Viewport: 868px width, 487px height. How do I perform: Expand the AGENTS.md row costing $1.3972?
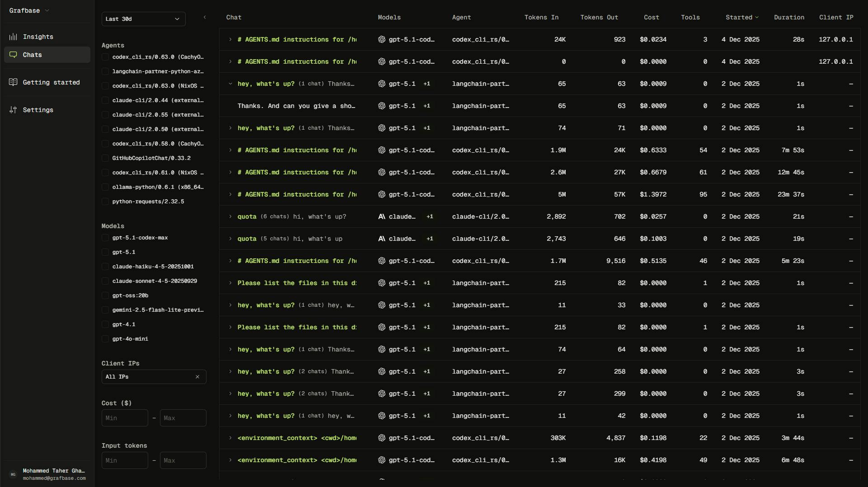(230, 194)
